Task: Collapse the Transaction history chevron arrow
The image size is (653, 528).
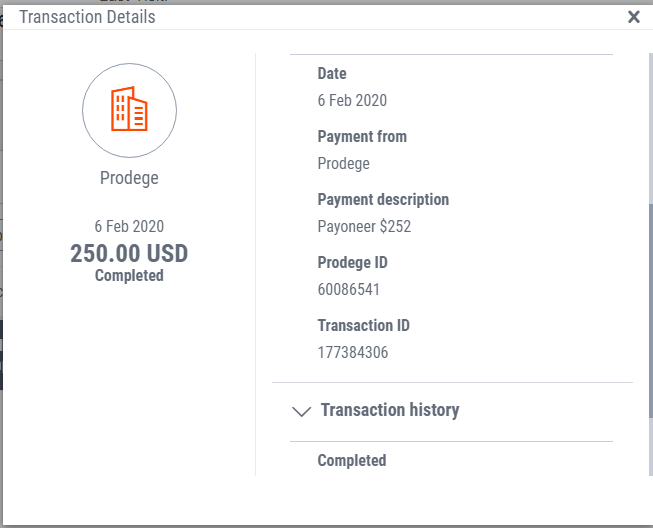Action: click(302, 411)
